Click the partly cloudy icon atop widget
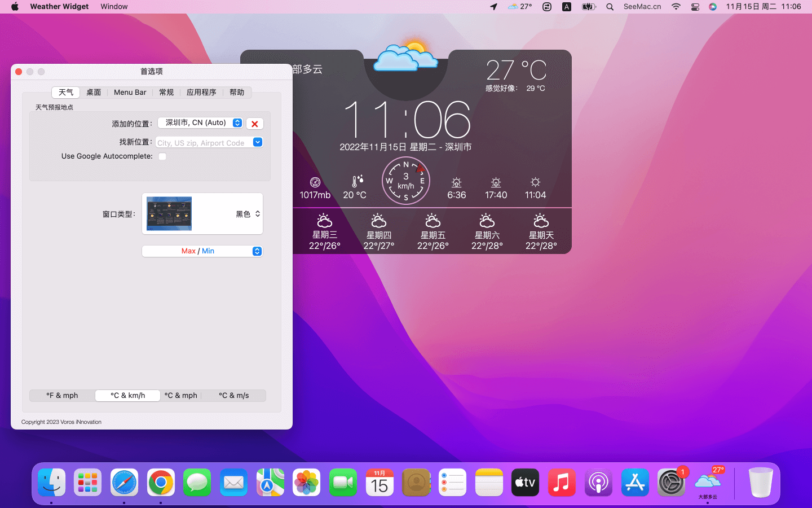The image size is (812, 508). [x=406, y=58]
